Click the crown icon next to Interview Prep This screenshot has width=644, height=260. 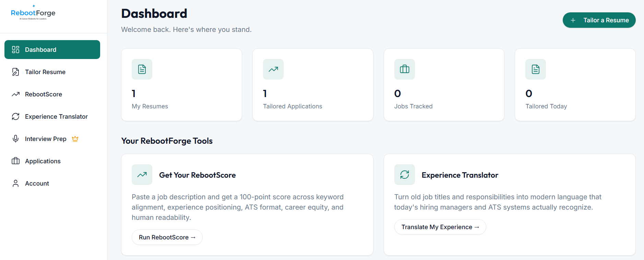pyautogui.click(x=75, y=139)
